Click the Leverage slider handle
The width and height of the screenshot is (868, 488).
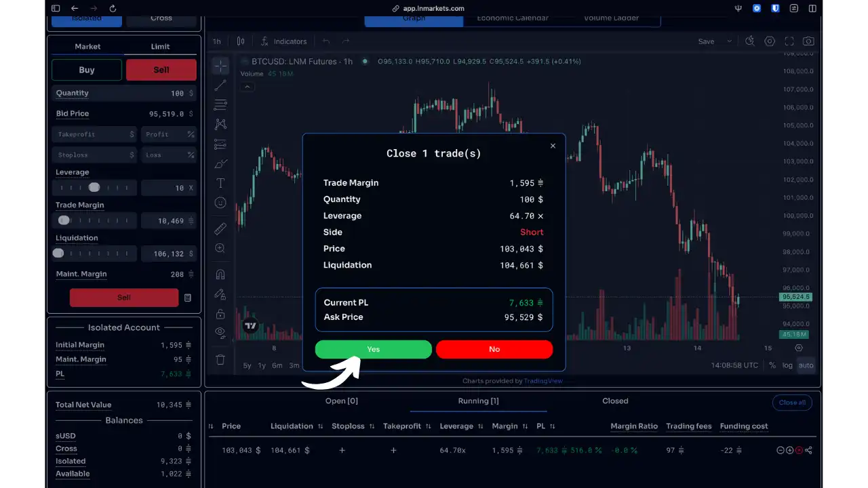(x=94, y=187)
